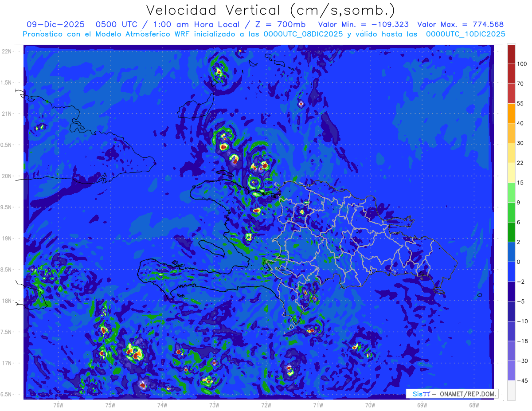Click the "74W" longitude label
532x411 pixels.
(x=162, y=404)
